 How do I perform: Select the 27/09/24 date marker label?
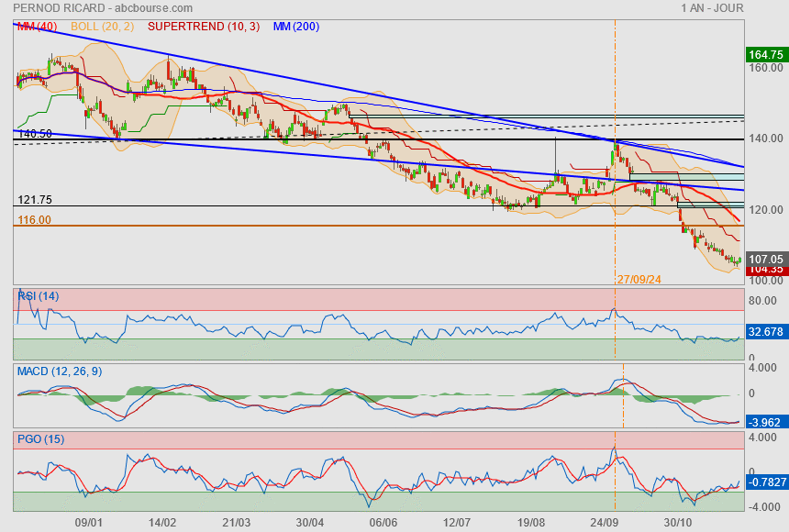pos(639,280)
